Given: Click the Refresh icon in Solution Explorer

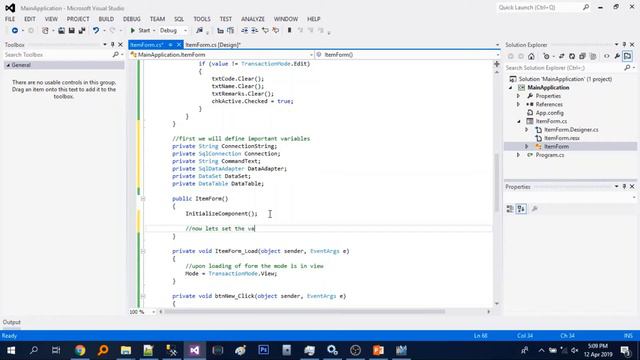Looking at the screenshot, I should 572,56.
